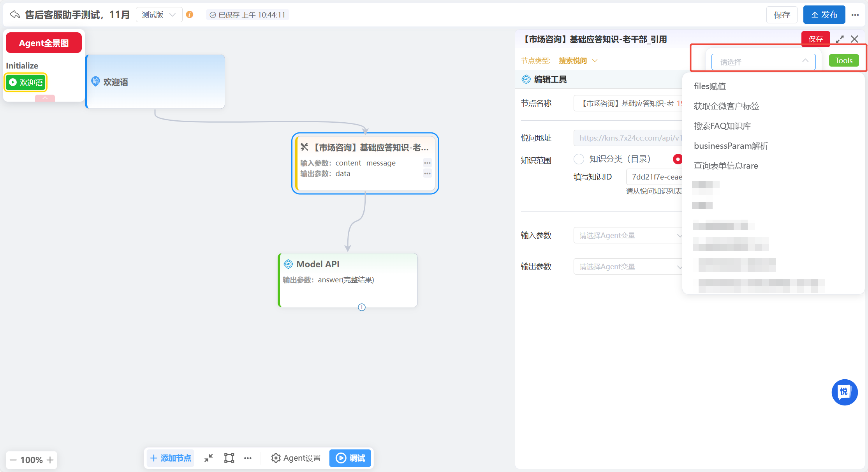Viewport: 868px width, 472px height.
Task: Click the blue floating assistant icon
Action: pyautogui.click(x=844, y=392)
